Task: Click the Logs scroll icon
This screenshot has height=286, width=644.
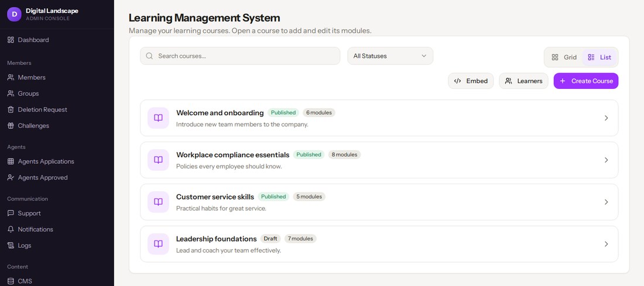Action: pos(11,246)
